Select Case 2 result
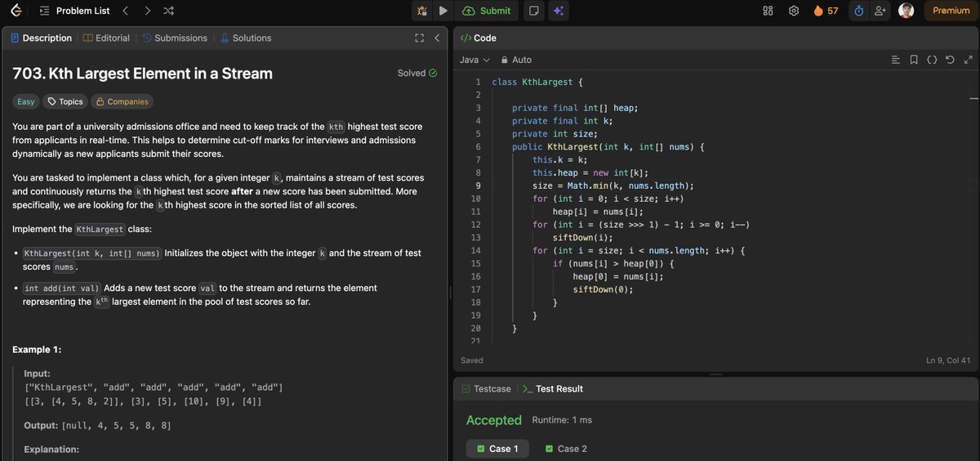Image resolution: width=980 pixels, height=461 pixels. point(566,449)
